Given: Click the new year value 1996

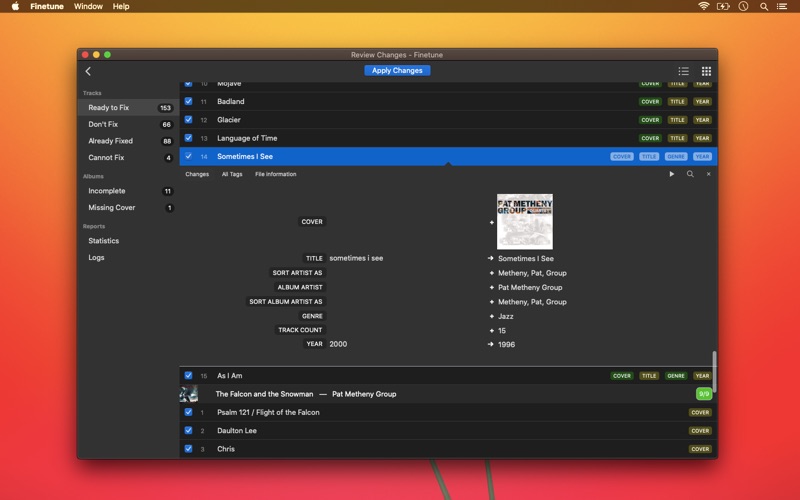Looking at the screenshot, I should point(506,344).
